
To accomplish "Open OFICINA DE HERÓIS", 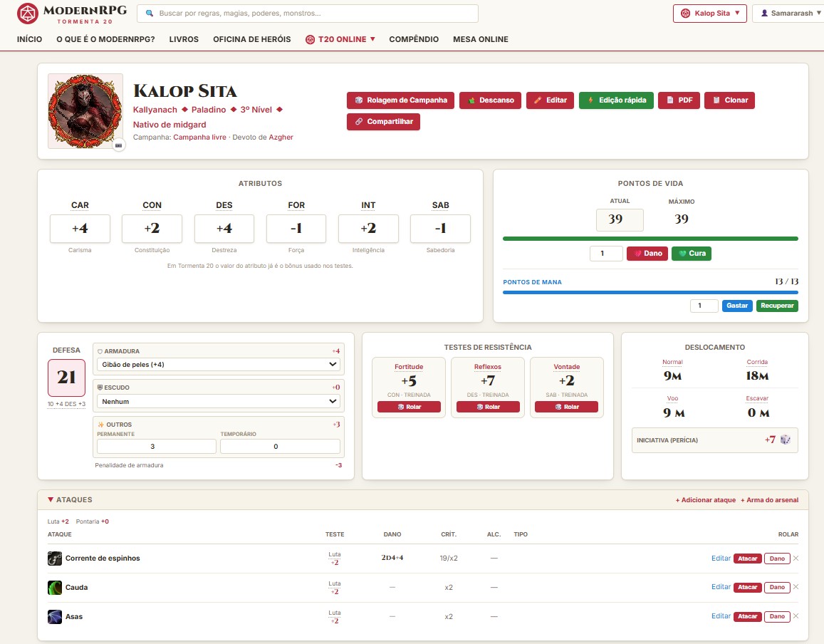I will point(251,39).
